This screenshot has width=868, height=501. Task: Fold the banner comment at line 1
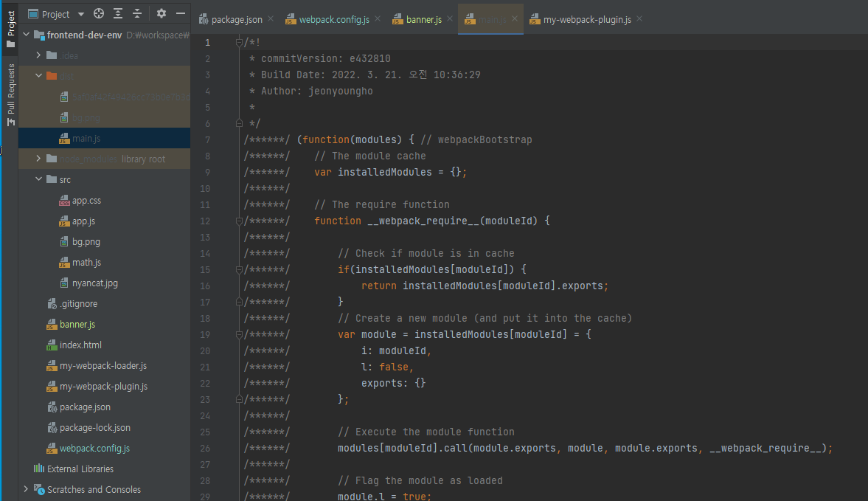point(239,42)
